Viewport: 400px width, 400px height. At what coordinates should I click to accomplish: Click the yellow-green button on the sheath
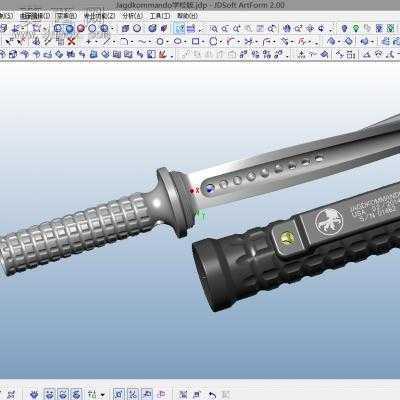287,238
